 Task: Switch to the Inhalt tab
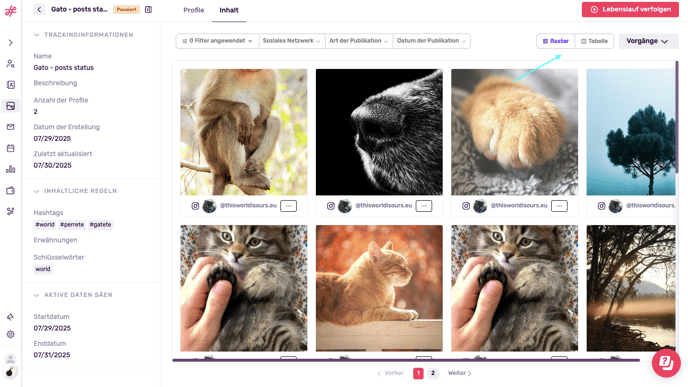pos(229,10)
